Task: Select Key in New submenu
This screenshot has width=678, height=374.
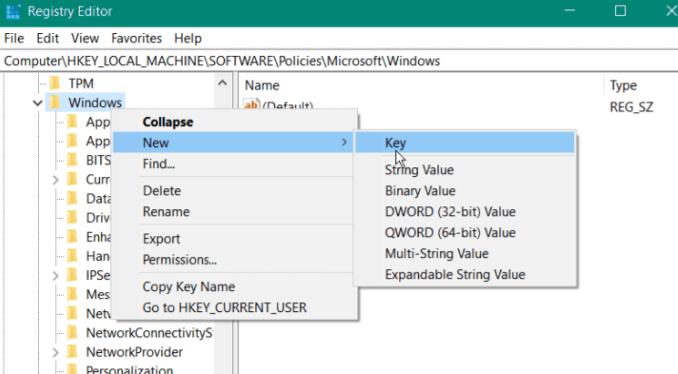Action: 465,143
